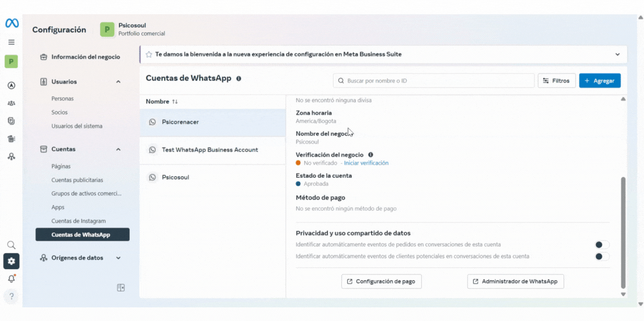
Task: Click the star icon in welcome banner
Action: pos(149,54)
